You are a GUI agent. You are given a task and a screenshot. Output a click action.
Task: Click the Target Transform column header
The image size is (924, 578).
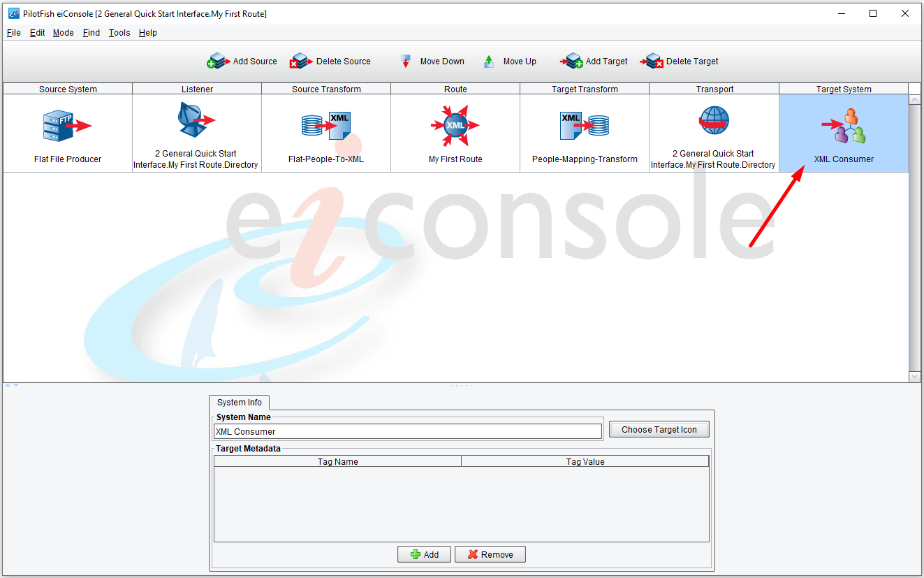point(585,89)
